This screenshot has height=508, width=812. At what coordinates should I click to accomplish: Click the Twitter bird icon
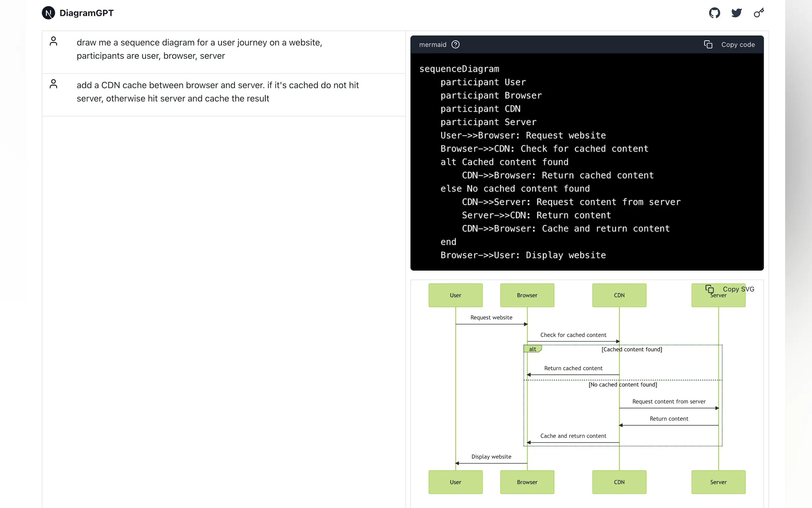737,13
